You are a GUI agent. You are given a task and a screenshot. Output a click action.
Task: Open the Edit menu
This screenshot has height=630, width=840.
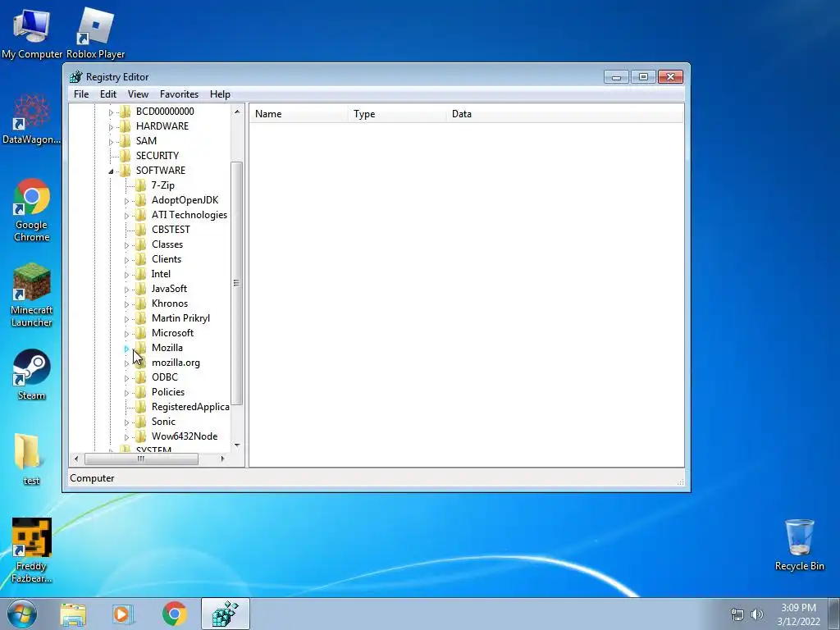pyautogui.click(x=107, y=94)
